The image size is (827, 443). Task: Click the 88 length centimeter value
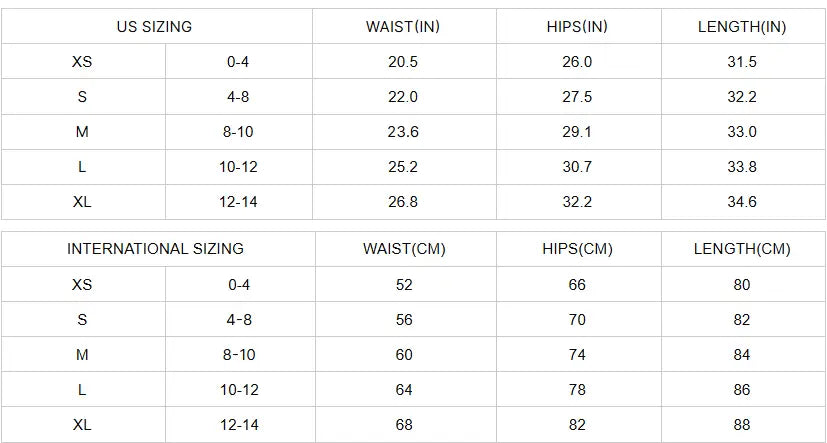click(x=742, y=425)
